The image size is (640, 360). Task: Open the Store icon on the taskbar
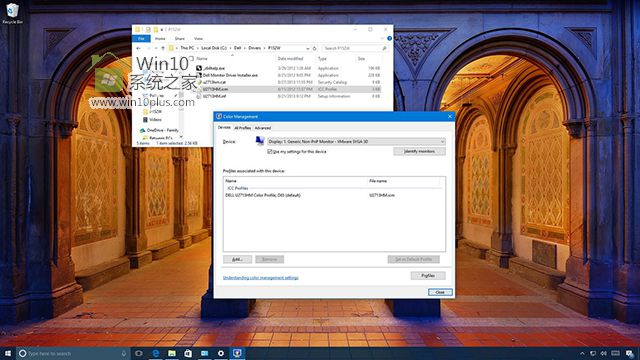coord(188,353)
